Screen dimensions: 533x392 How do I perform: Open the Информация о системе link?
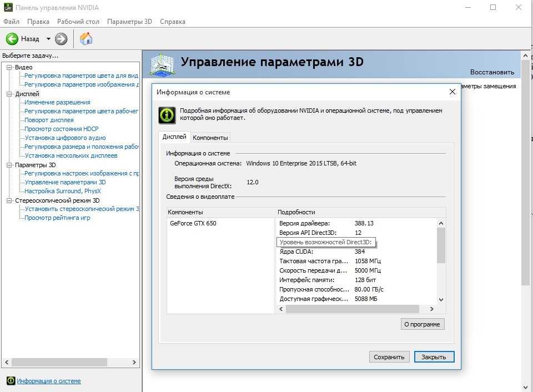pyautogui.click(x=49, y=381)
